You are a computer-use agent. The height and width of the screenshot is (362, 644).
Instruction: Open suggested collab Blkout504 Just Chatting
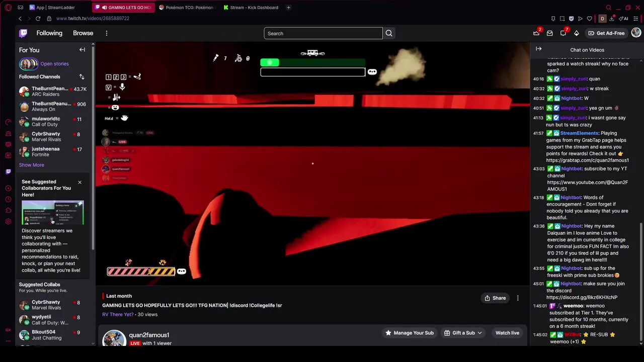pos(53,335)
